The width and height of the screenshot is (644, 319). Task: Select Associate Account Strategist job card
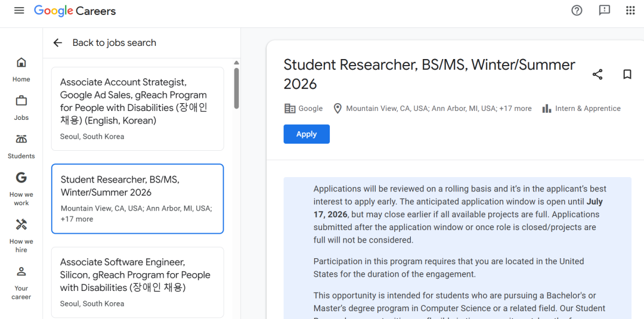click(x=137, y=109)
